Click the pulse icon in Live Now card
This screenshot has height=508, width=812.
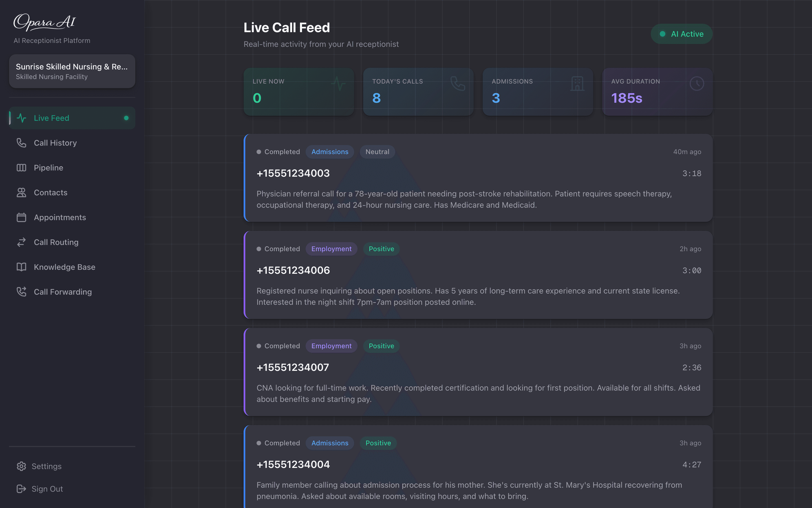(x=338, y=83)
